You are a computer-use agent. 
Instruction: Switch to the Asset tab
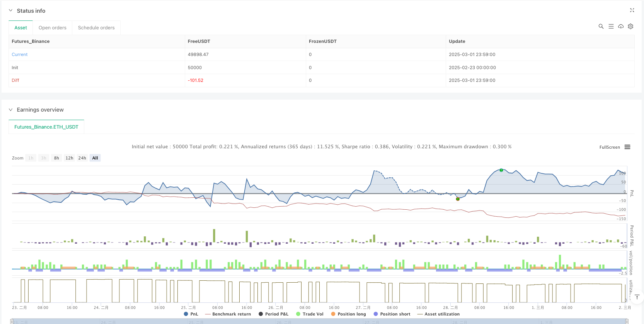(21, 28)
